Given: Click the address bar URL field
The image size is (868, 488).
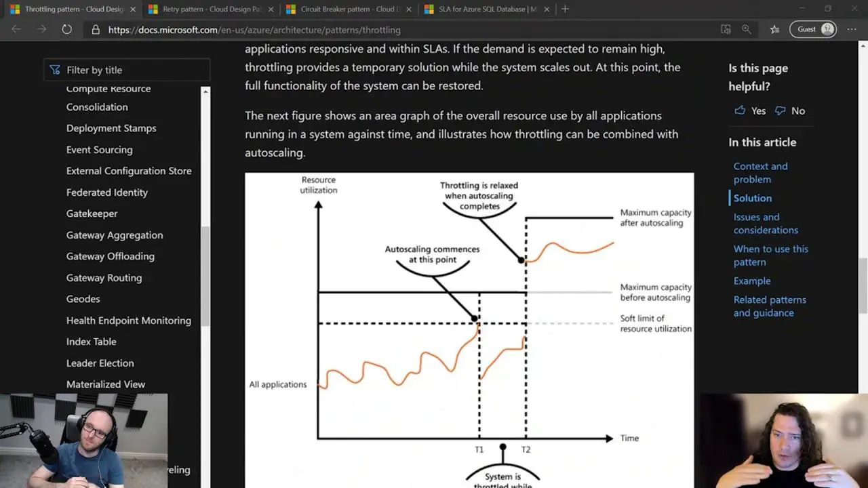Looking at the screenshot, I should (x=407, y=30).
